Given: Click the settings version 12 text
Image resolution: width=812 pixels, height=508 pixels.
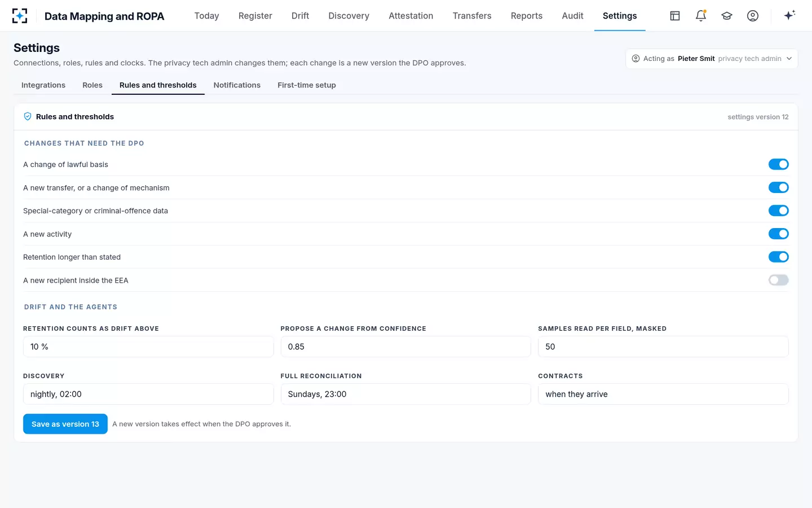Looking at the screenshot, I should (x=758, y=117).
